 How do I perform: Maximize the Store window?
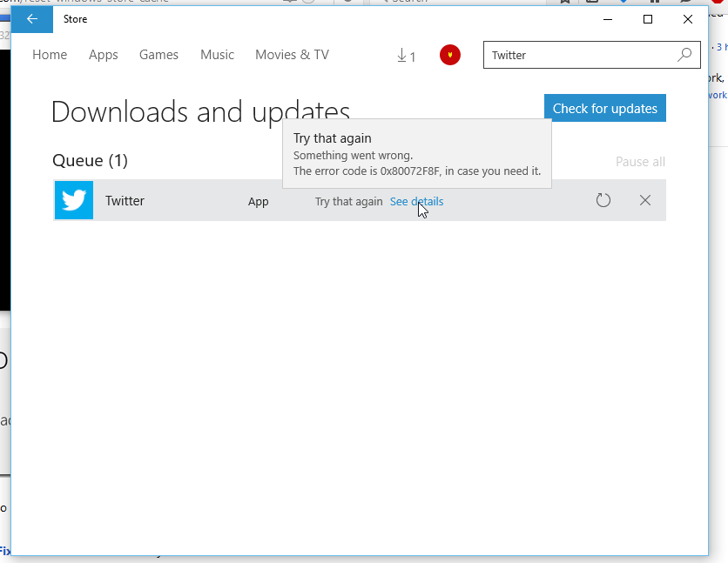[648, 19]
